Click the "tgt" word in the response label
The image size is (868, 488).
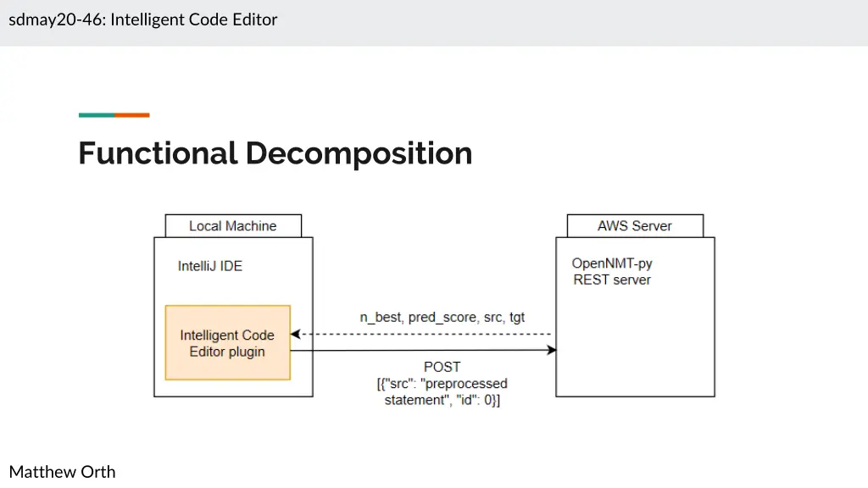click(516, 318)
